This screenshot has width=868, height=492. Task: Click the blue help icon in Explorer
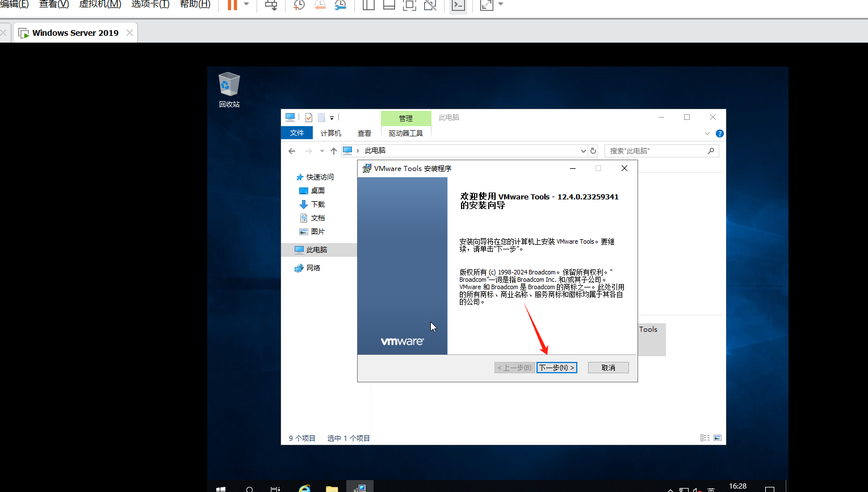point(720,134)
